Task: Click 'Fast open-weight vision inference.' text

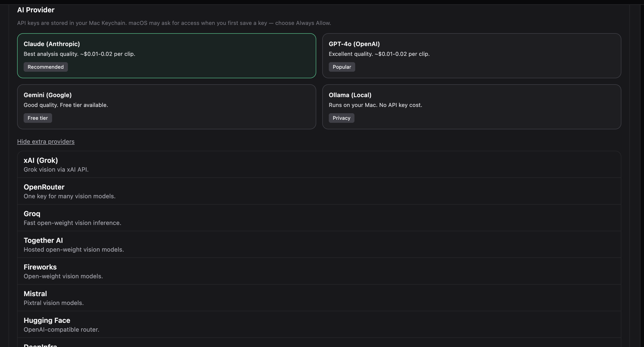Action: coord(72,223)
